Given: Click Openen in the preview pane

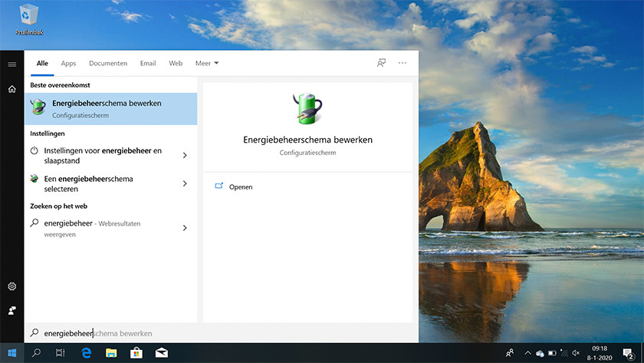Looking at the screenshot, I should [241, 186].
